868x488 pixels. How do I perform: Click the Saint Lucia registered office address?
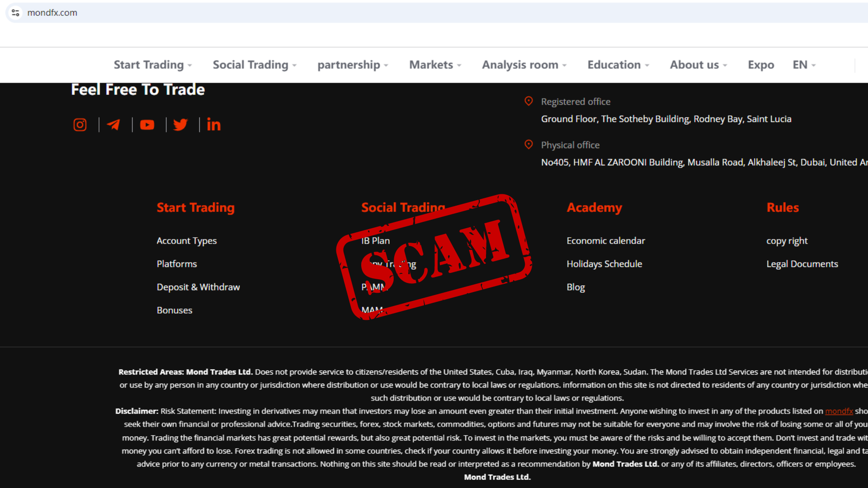click(x=666, y=119)
